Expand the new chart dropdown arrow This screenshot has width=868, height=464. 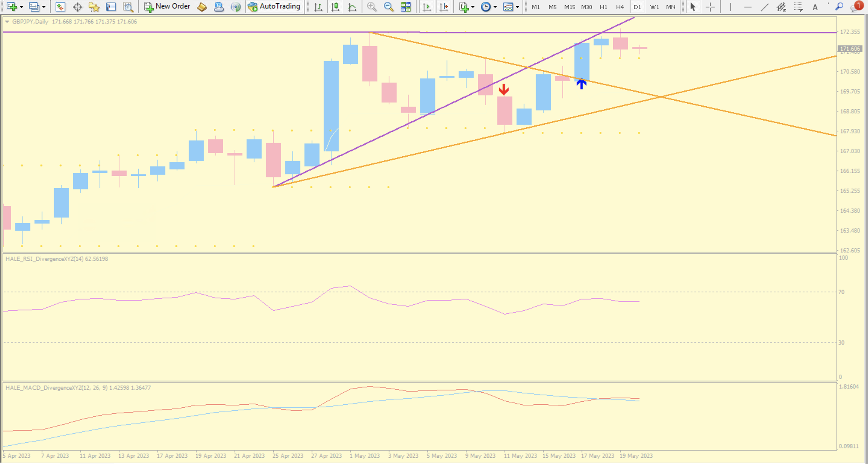point(22,7)
